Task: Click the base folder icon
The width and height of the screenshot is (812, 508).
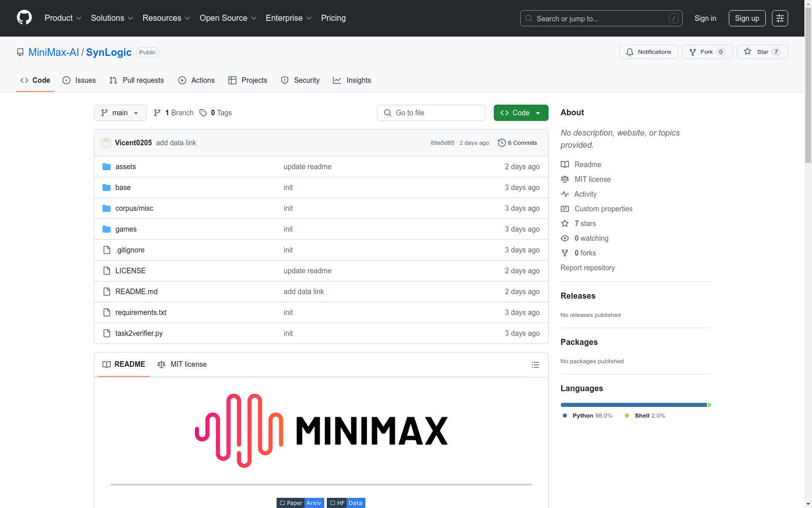Action: click(x=107, y=187)
